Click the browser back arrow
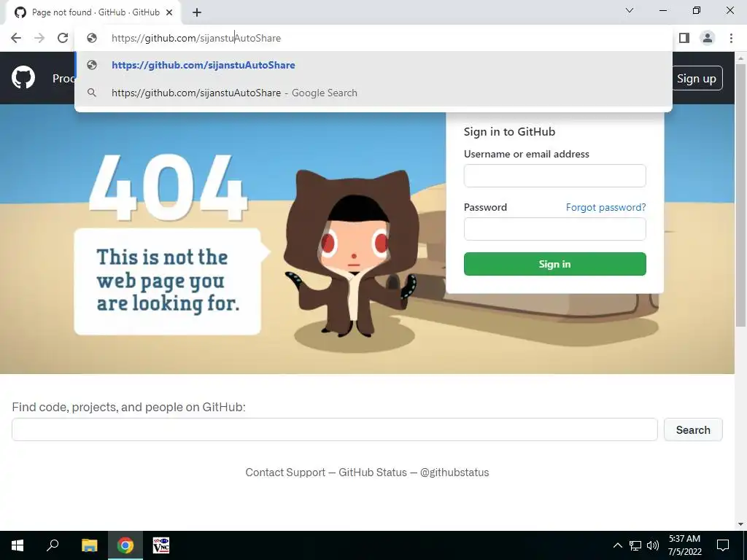The height and width of the screenshot is (560, 747). pos(16,38)
